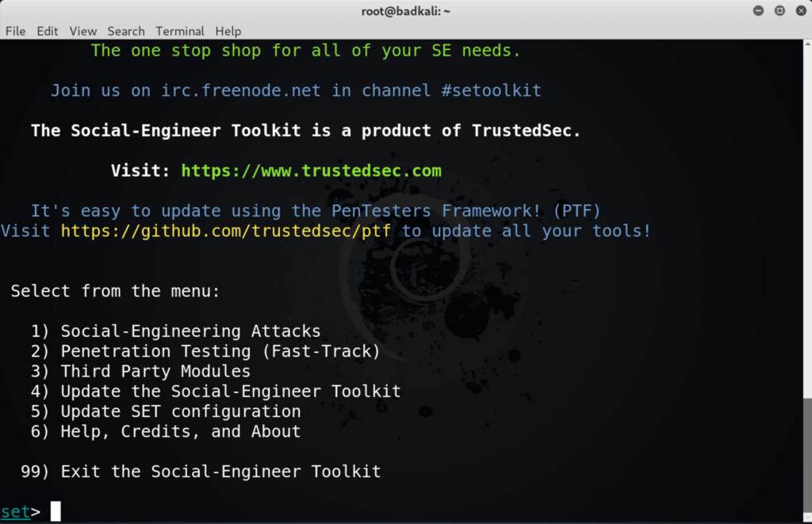Click the scrollbar up arrow
The image size is (812, 524).
click(x=807, y=44)
